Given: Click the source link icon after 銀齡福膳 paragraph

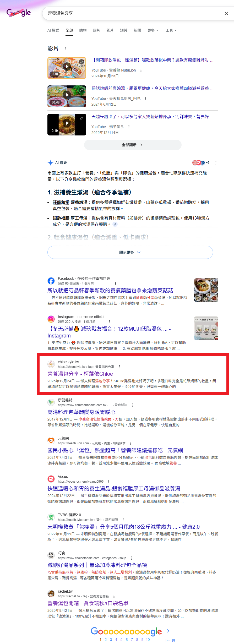Looking at the screenshot, I should click(x=115, y=224).
